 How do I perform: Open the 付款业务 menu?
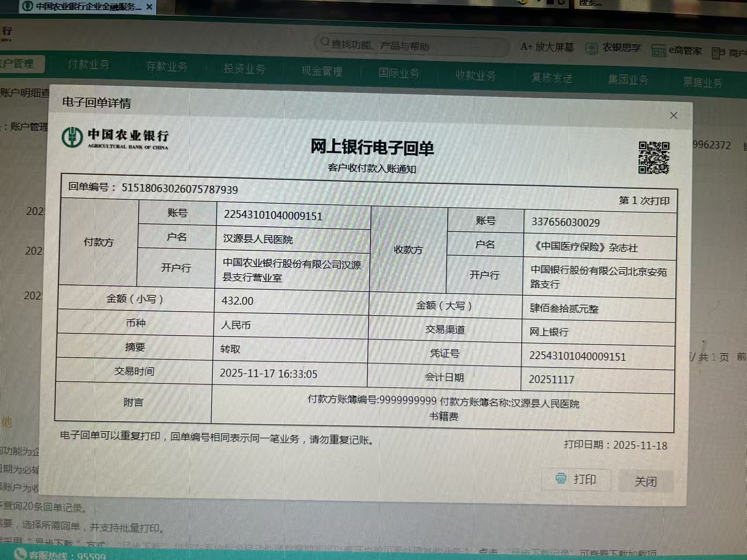[89, 65]
